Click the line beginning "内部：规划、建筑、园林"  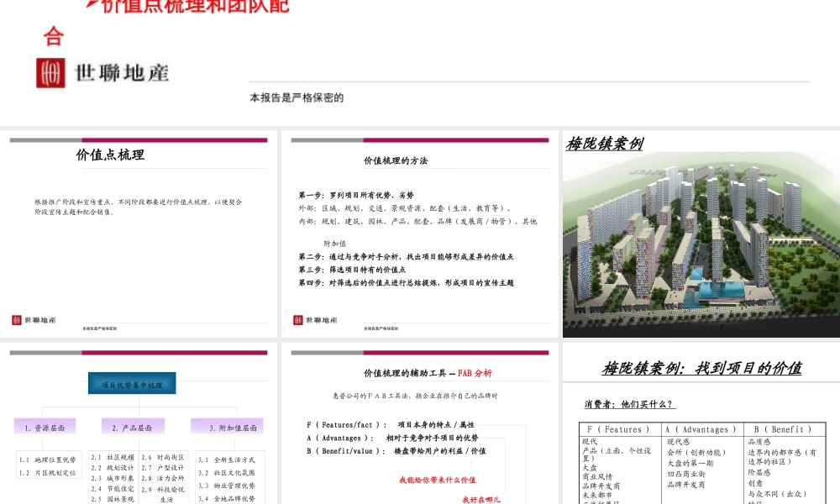(x=417, y=221)
